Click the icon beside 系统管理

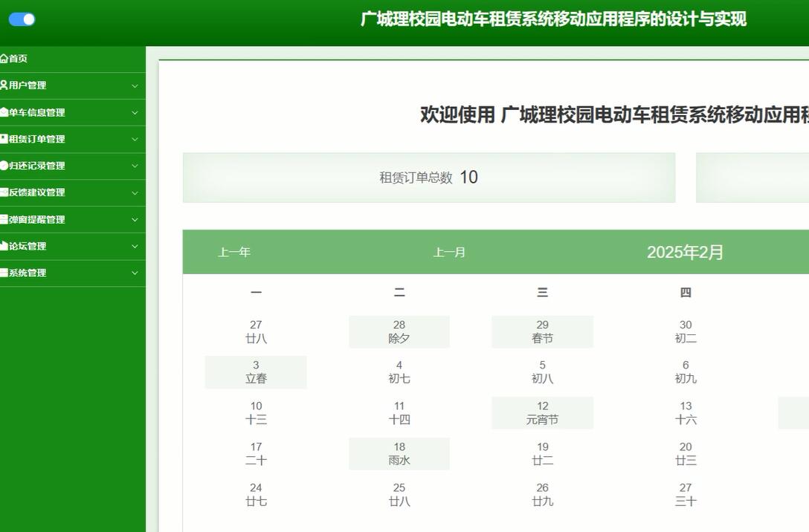point(4,273)
